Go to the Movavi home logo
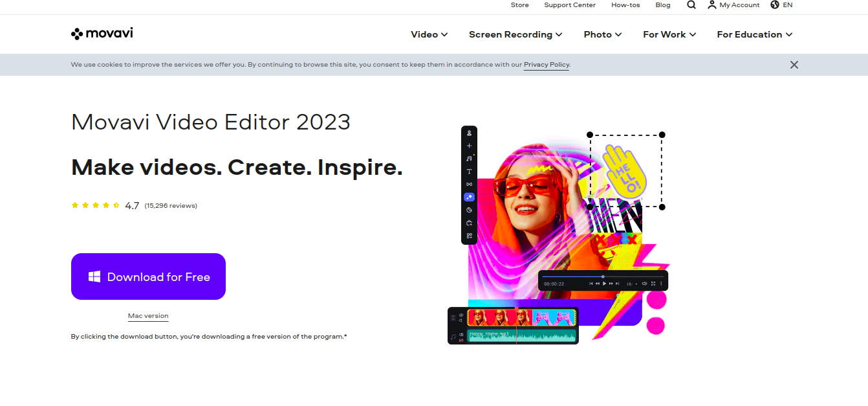Image resolution: width=868 pixels, height=406 pixels. (102, 34)
